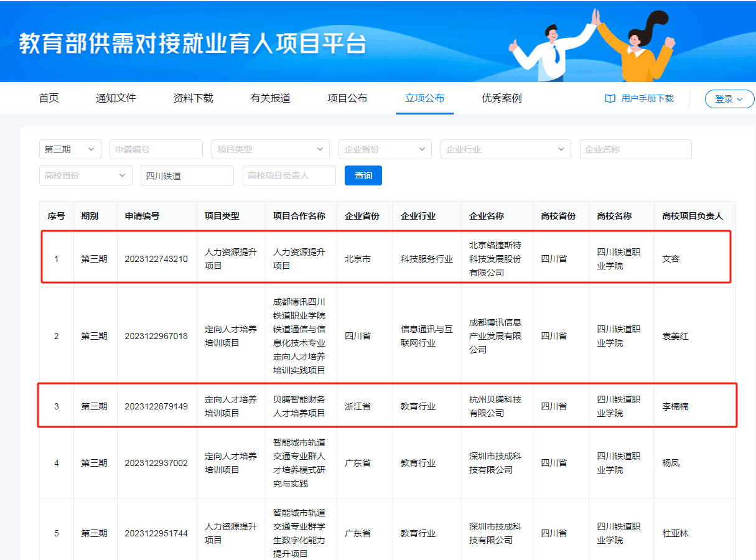Screen dimensions: 756x560
Task: Focus the 企业名称 input field
Action: (635, 149)
